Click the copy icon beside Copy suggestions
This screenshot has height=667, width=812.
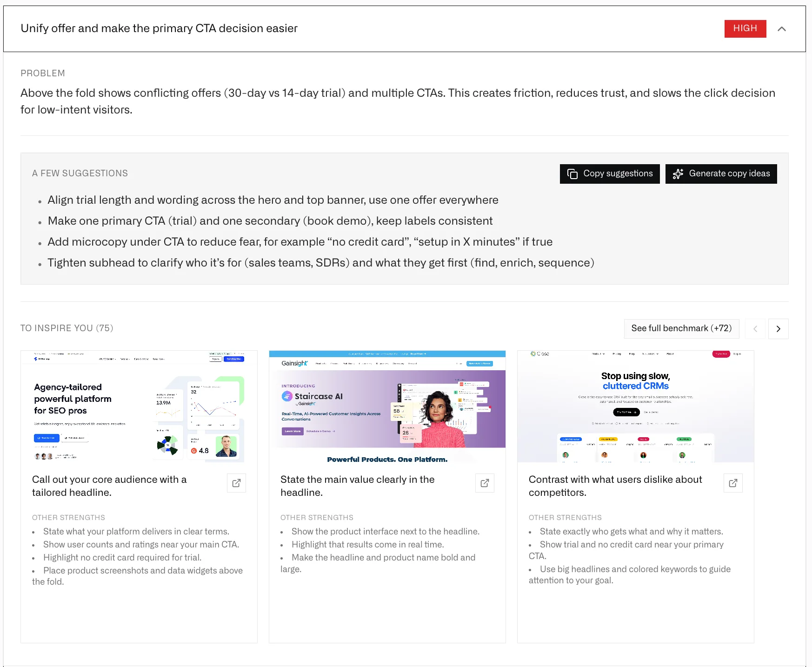pos(572,173)
